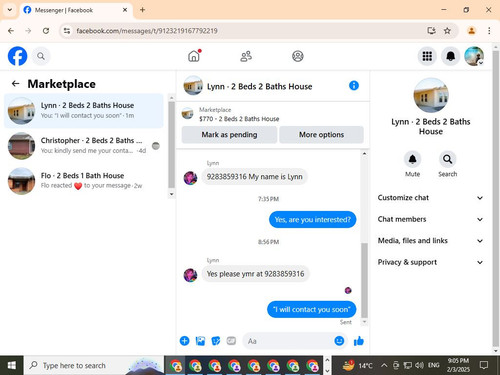Open the emoji picker
500x375 pixels.
(x=339, y=341)
